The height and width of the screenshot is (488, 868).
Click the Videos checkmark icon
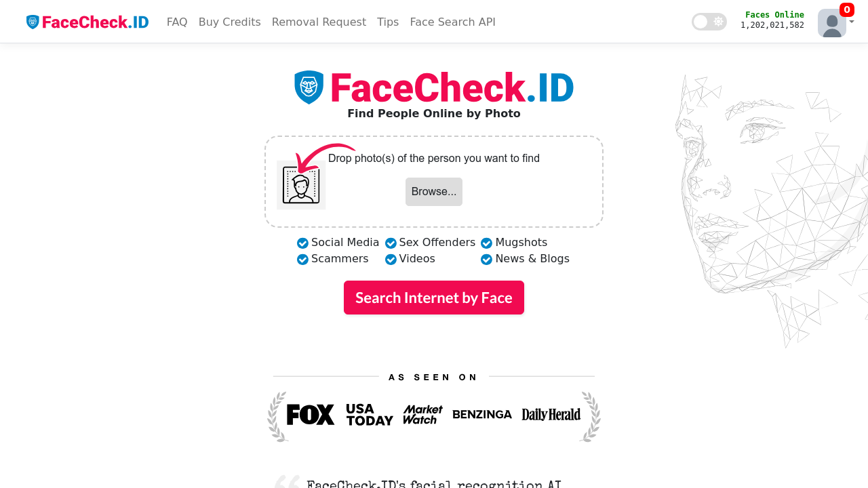pos(391,259)
